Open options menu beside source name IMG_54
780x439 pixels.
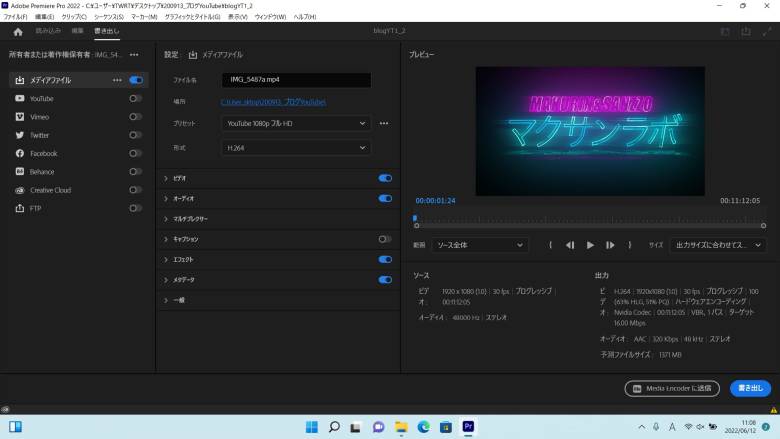tap(134, 55)
